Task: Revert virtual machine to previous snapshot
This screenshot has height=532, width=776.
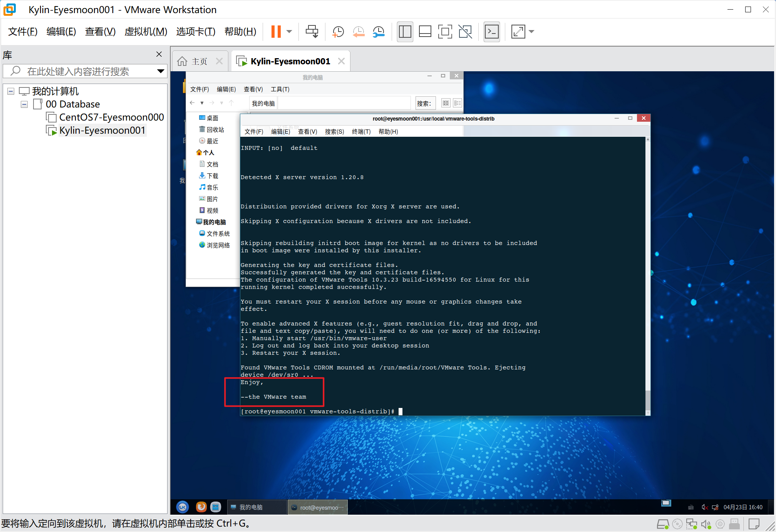Action: (359, 32)
